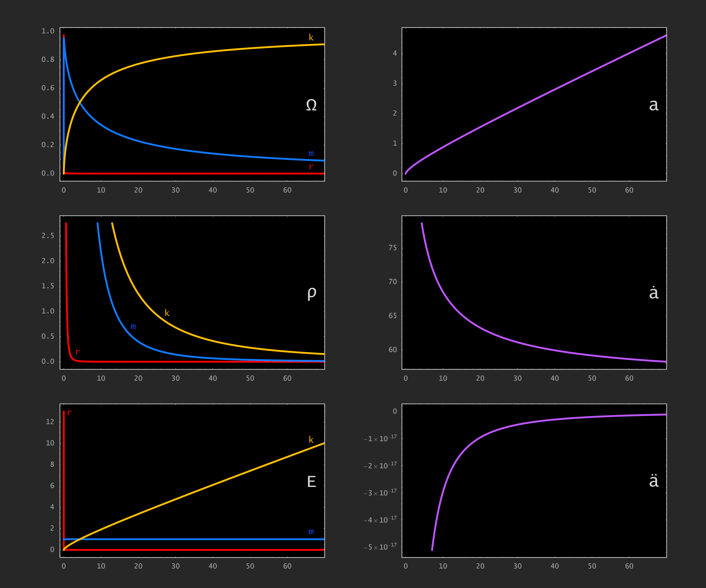The image size is (706, 588).
Task: Click the red r label in ρ plot
Action: pos(78,352)
